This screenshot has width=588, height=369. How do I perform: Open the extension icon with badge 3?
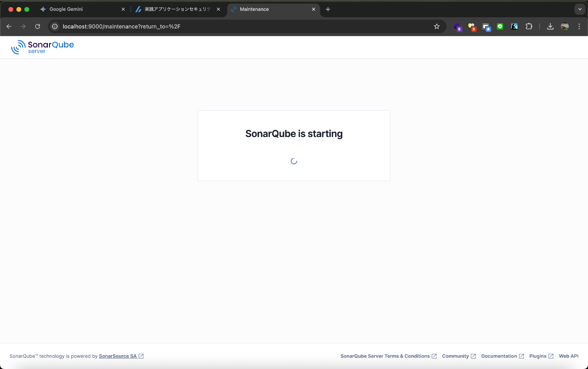(x=472, y=27)
